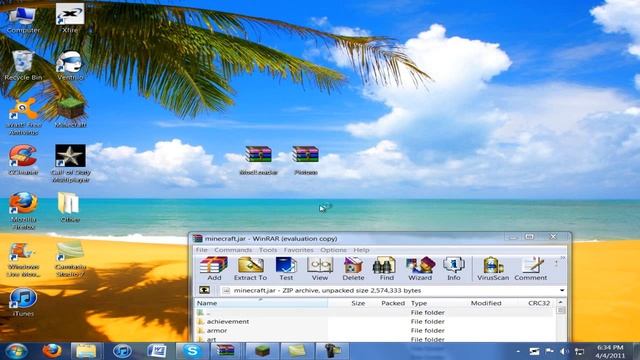The image size is (640, 360).
Task: Open the Help menu
Action: pos(361,250)
